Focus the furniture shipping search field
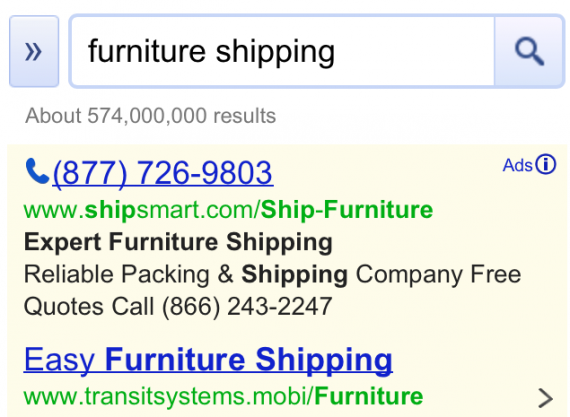 tap(283, 51)
